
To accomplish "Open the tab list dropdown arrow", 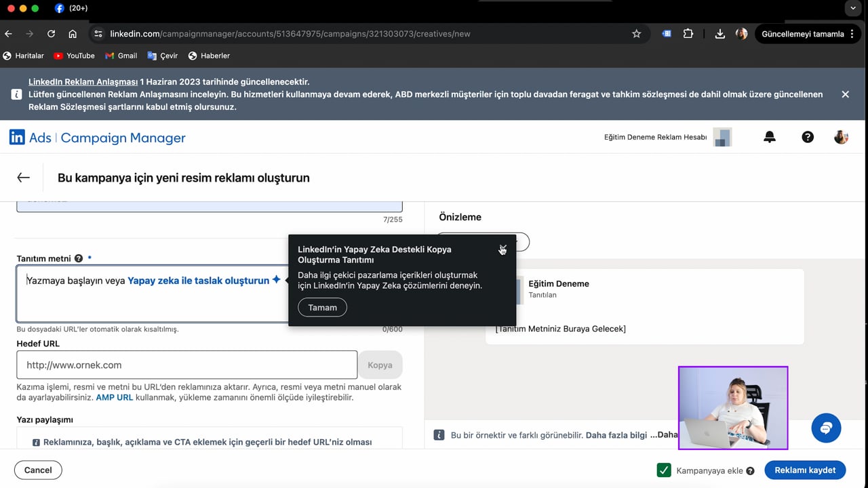I will tap(852, 8).
